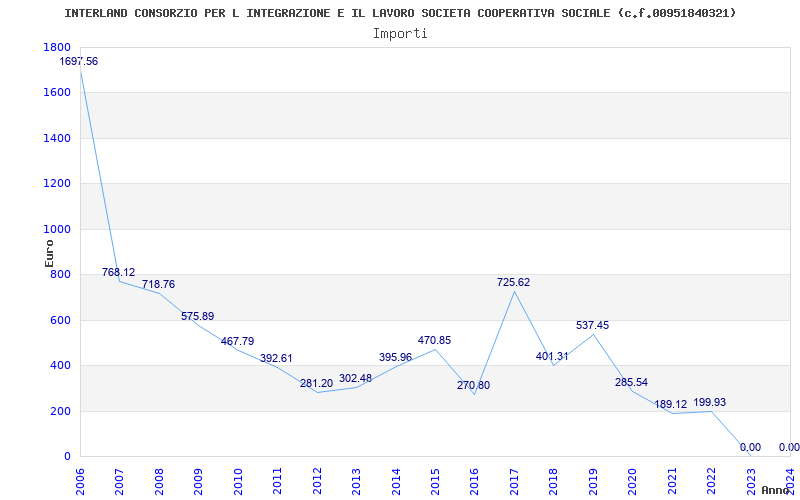Click the 285.54 data label
The image size is (800, 500).
[x=632, y=382]
